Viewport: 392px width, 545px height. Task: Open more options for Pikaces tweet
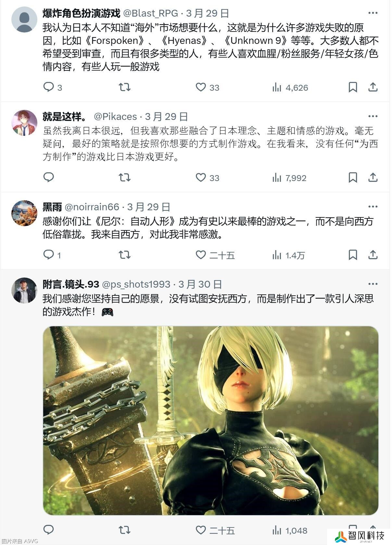[x=373, y=116]
